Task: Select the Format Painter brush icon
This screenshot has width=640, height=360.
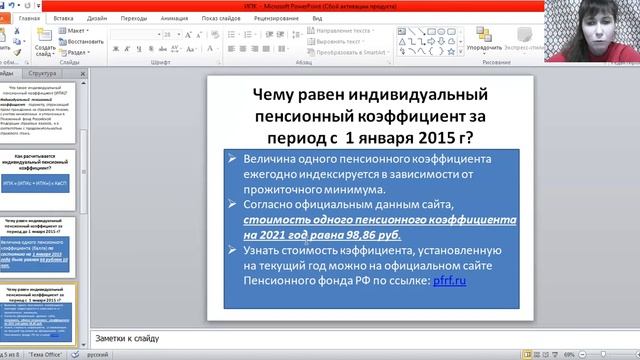Action: [x=17, y=52]
